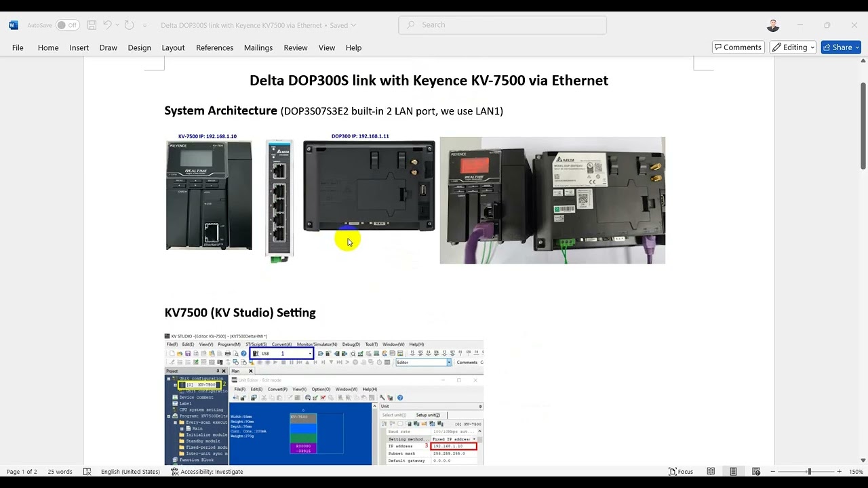Image resolution: width=868 pixels, height=488 pixels.
Task: Switch to Read Mode view
Action: 711,472
